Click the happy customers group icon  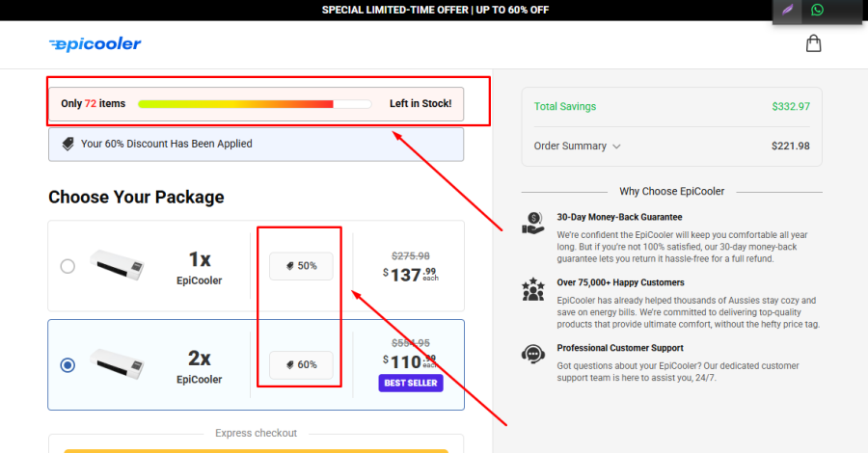532,288
